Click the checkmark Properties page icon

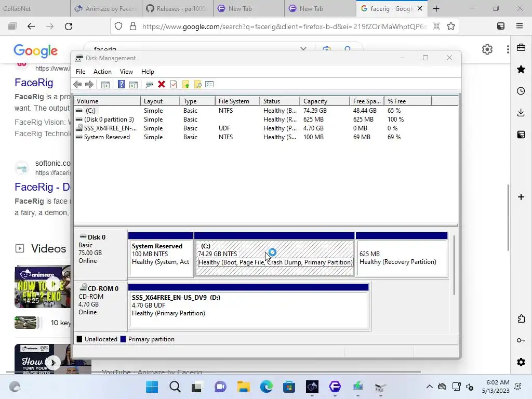pyautogui.click(x=174, y=85)
